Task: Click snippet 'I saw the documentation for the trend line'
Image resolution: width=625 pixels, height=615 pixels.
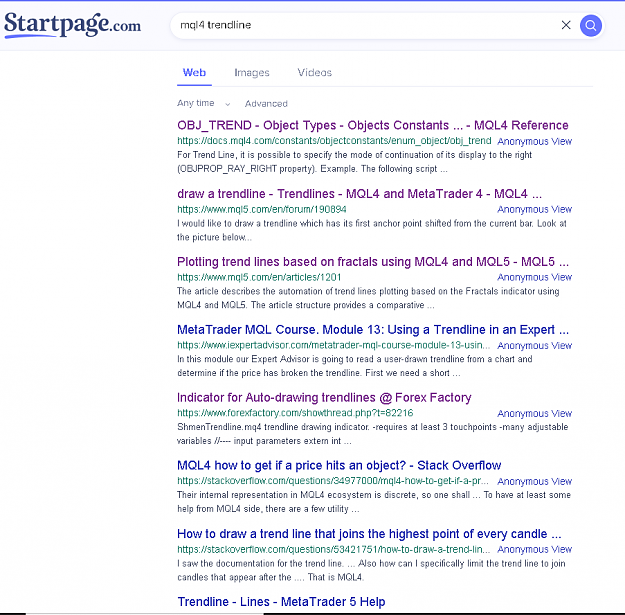Action: click(x=371, y=570)
